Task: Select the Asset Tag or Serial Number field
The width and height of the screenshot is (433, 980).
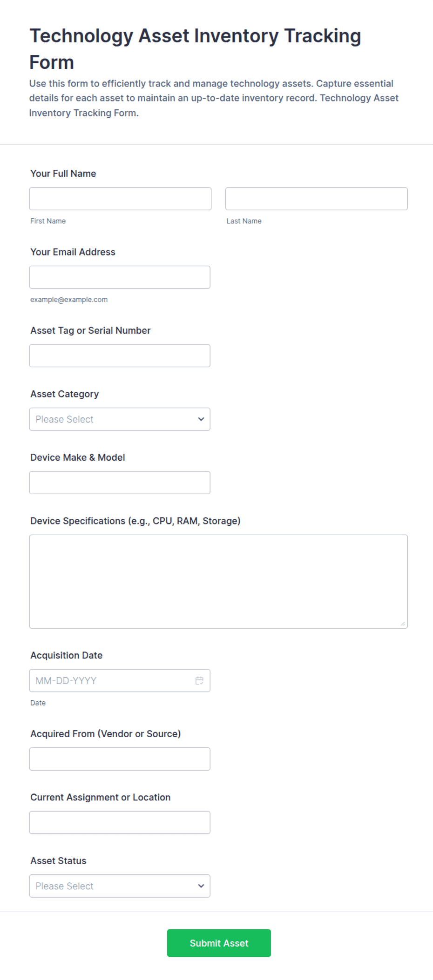Action: (120, 356)
